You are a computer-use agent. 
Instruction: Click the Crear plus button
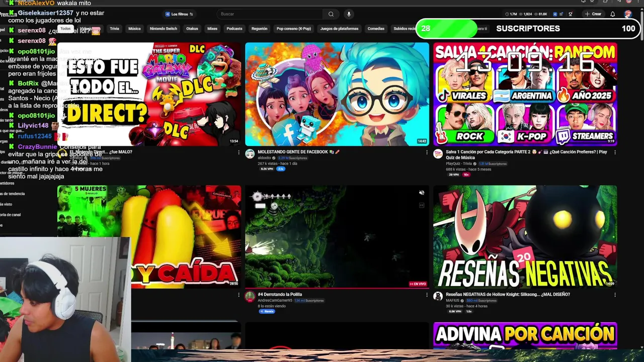tap(593, 14)
